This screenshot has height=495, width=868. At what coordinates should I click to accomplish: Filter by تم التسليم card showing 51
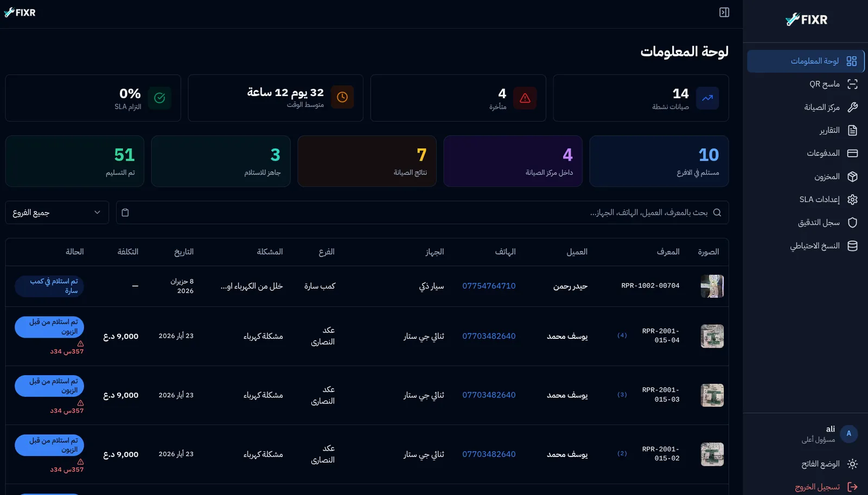pos(75,161)
